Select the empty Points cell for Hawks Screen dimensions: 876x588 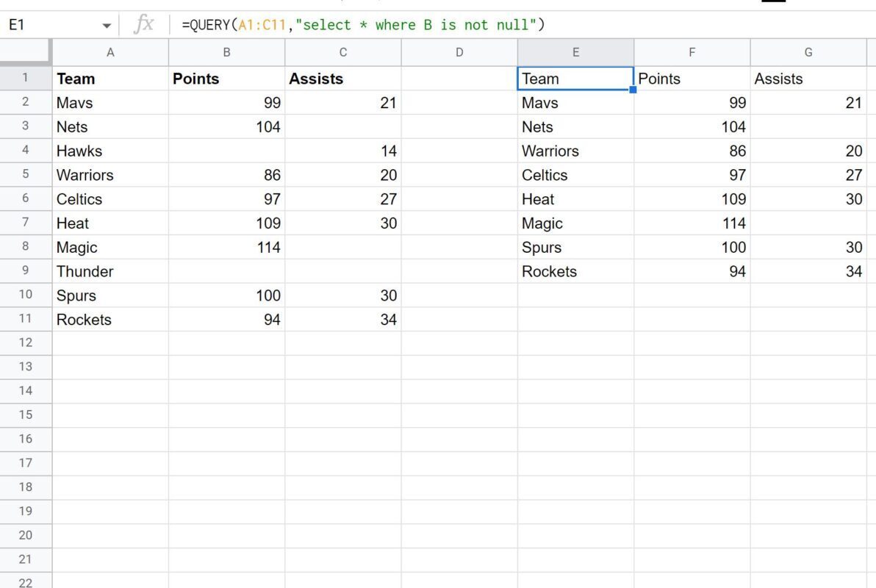point(226,151)
